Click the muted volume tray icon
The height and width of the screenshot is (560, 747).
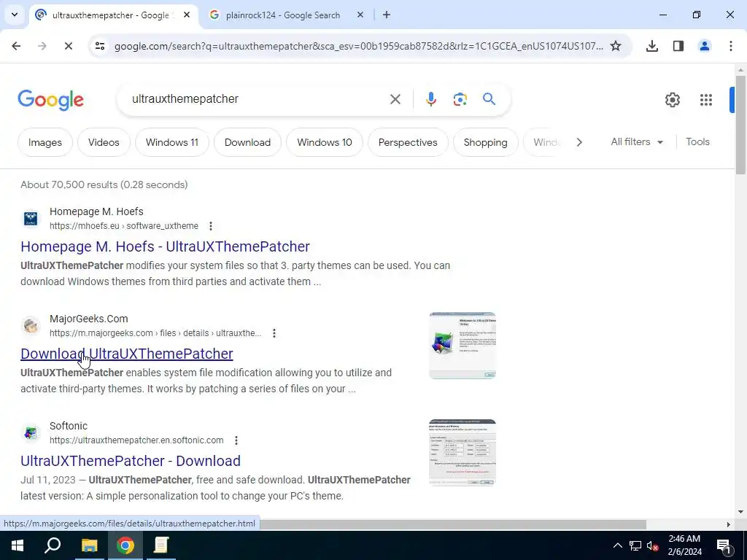click(x=652, y=545)
